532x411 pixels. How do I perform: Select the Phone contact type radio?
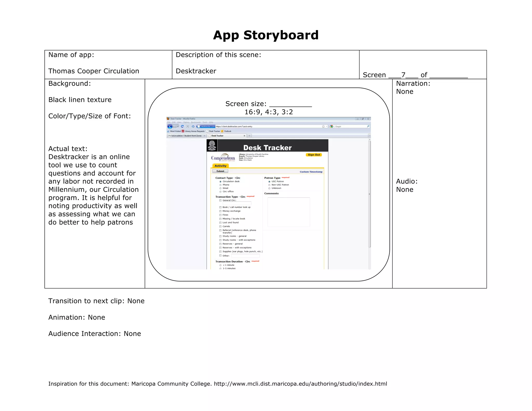coord(221,185)
